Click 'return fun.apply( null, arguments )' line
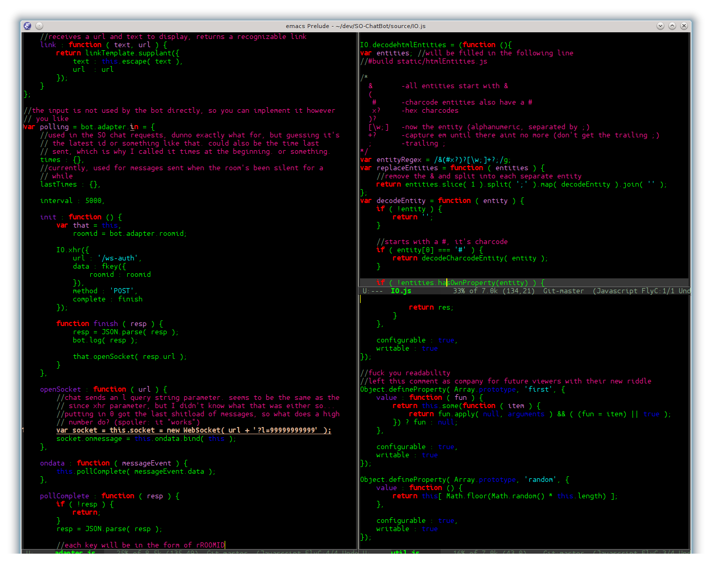This screenshot has height=588, width=712. (540, 414)
